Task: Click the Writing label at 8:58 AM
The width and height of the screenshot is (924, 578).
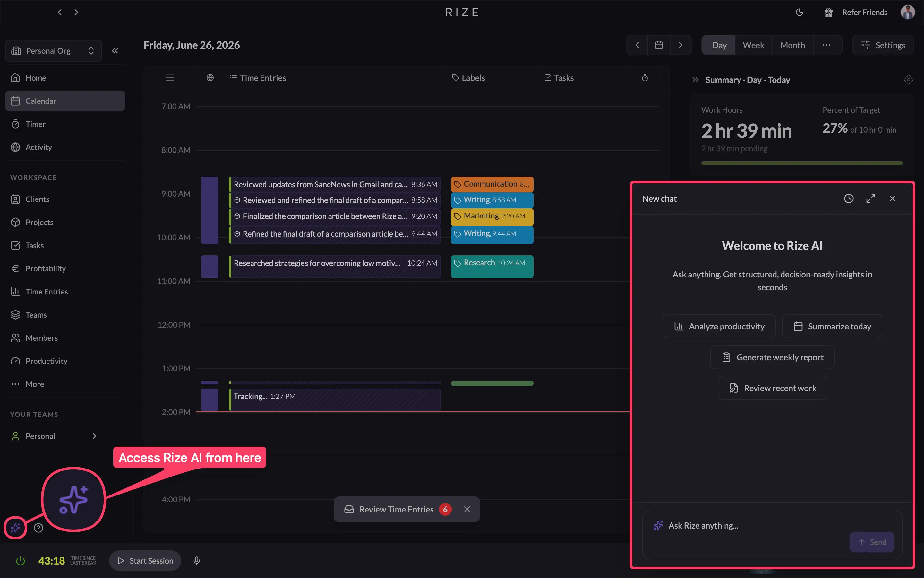Action: tap(492, 200)
